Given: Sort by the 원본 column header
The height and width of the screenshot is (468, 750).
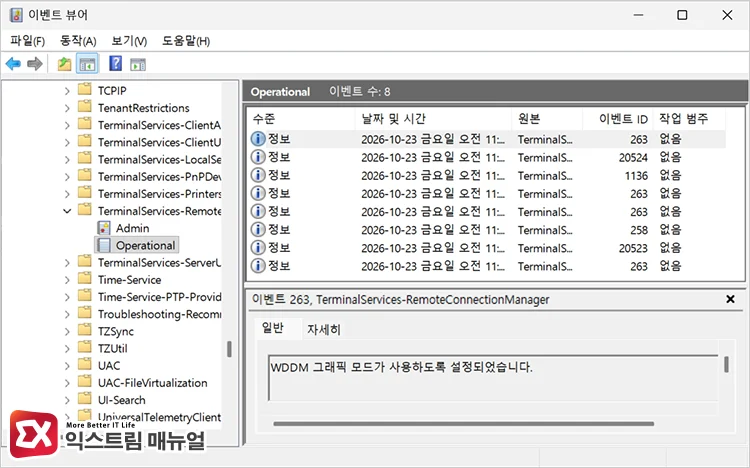Looking at the screenshot, I should pyautogui.click(x=547, y=119).
